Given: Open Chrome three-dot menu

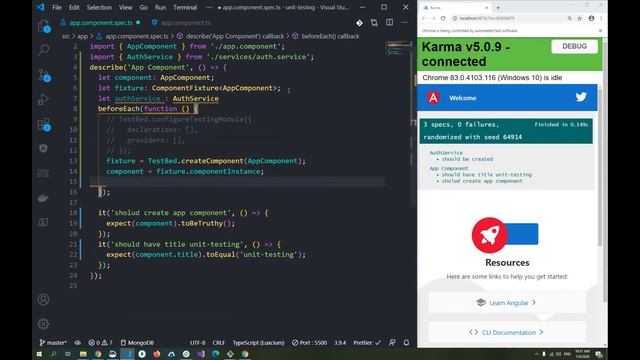Looking at the screenshot, I should pos(601,18).
